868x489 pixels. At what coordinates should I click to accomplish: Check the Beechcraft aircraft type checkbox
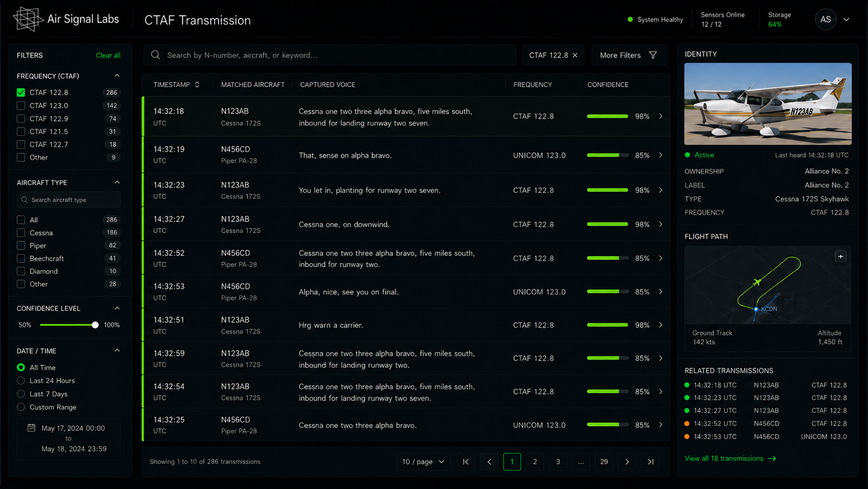pyautogui.click(x=21, y=258)
